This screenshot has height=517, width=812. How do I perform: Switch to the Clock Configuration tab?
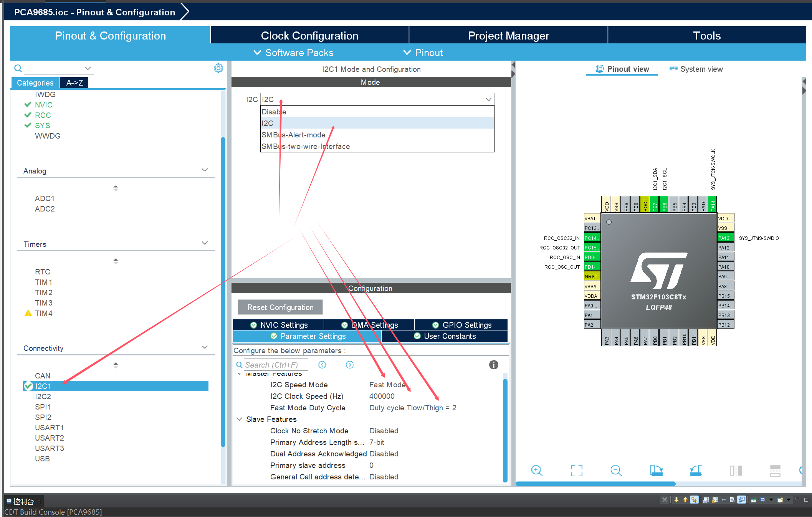click(309, 36)
